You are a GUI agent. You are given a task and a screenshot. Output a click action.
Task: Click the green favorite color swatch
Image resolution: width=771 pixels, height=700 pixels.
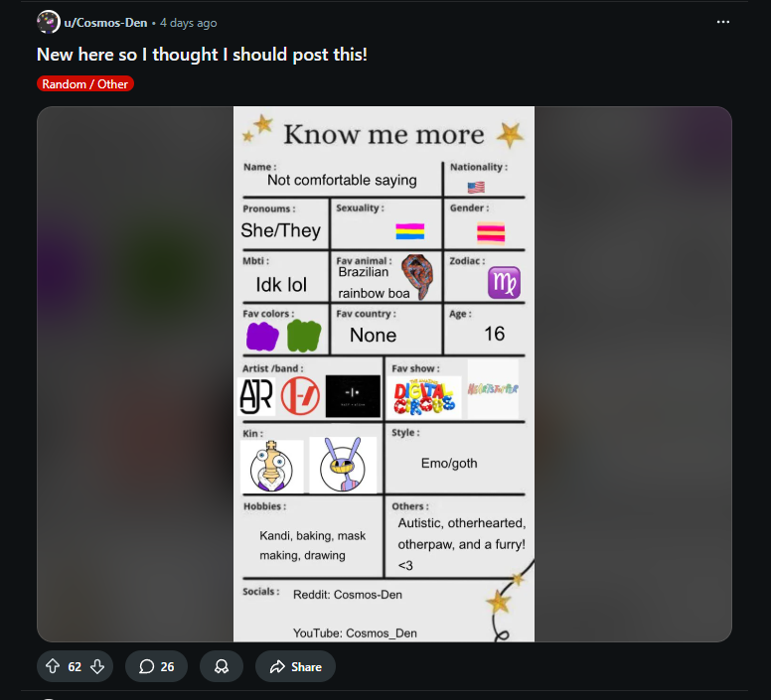[303, 336]
